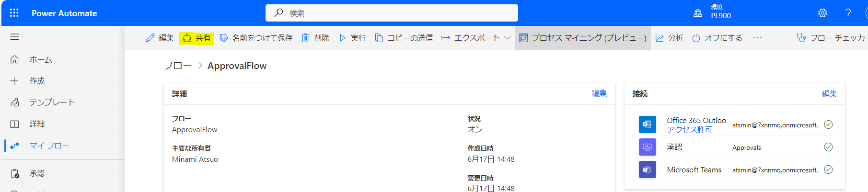Click the status value オン
The image size is (868, 192).
coord(475,130)
